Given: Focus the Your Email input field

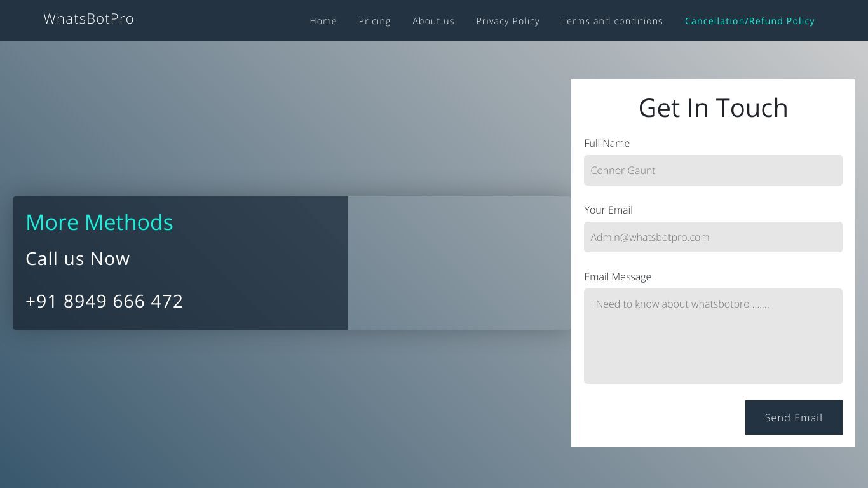Looking at the screenshot, I should [x=713, y=237].
